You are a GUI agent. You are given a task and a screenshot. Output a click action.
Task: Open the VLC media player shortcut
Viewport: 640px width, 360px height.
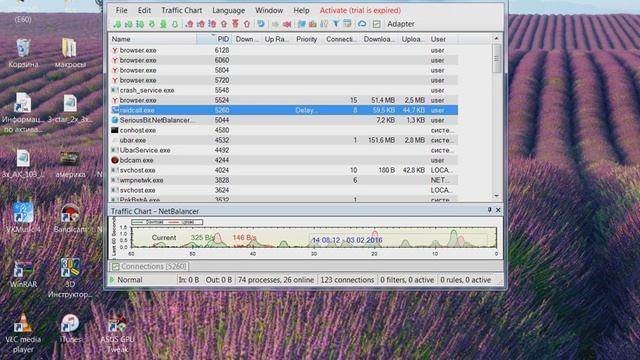(23, 333)
